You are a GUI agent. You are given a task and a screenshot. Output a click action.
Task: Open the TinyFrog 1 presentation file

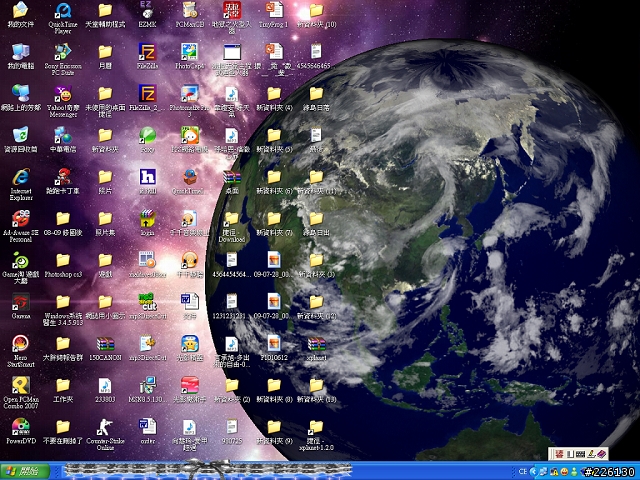pyautogui.click(x=274, y=14)
